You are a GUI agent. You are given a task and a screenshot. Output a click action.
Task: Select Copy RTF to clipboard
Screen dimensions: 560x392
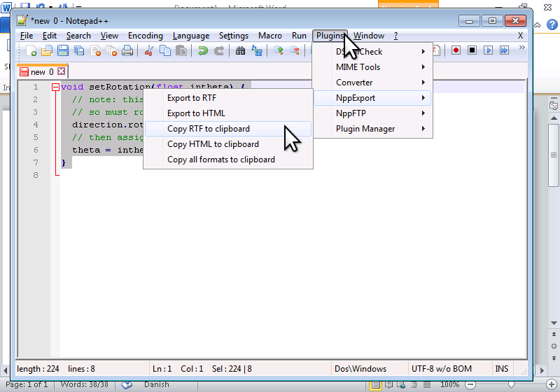point(228,129)
